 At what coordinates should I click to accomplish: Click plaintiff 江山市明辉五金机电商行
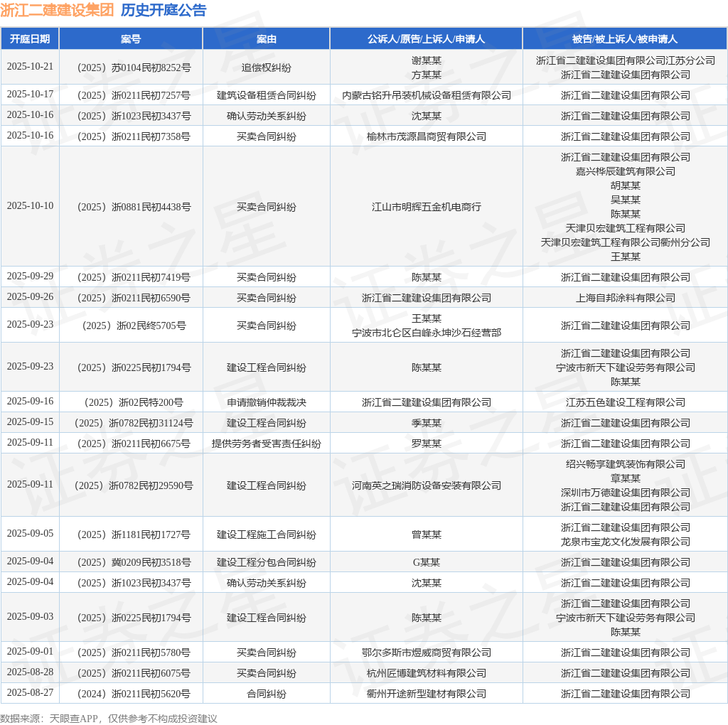[x=427, y=207]
